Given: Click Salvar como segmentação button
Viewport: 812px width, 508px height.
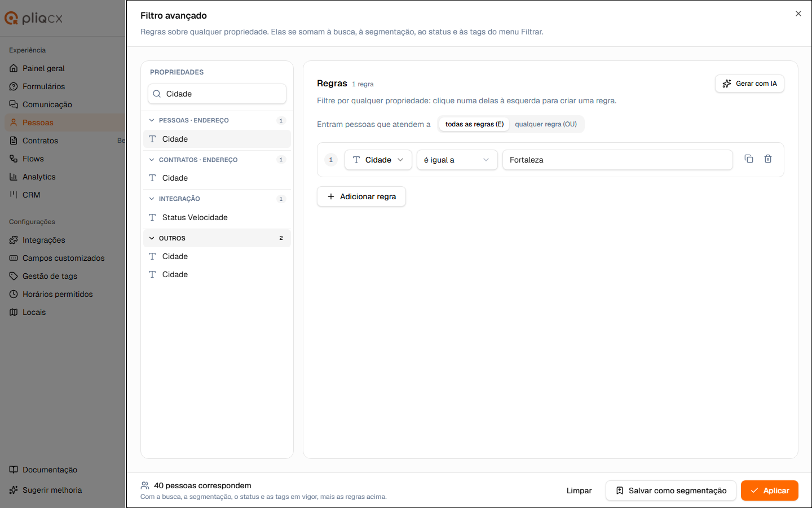Looking at the screenshot, I should tap(671, 491).
